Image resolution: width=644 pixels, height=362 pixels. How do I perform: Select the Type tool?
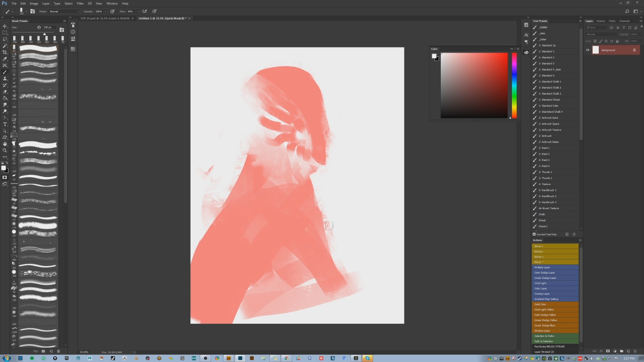pyautogui.click(x=5, y=124)
